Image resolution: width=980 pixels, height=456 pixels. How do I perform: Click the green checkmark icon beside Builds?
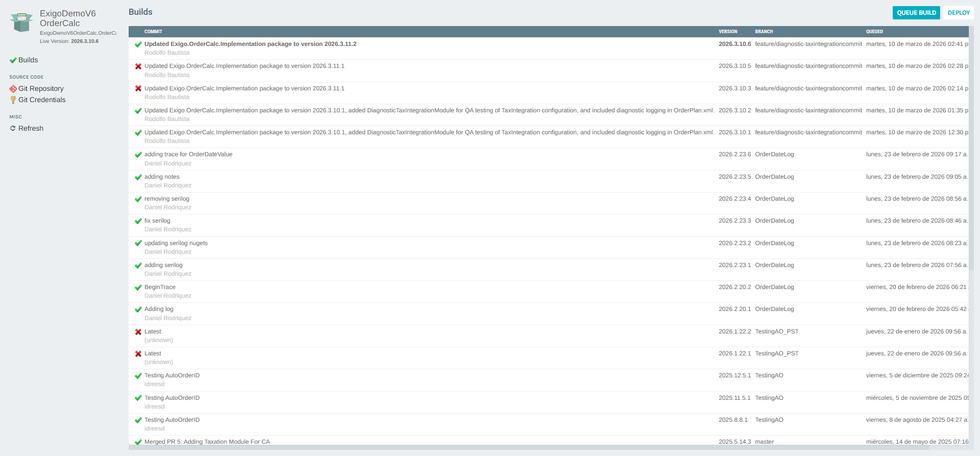tap(13, 60)
